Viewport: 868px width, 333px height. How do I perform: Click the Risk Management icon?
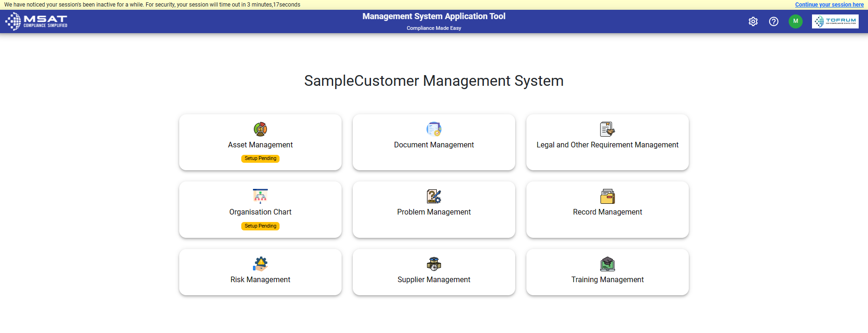[260, 264]
